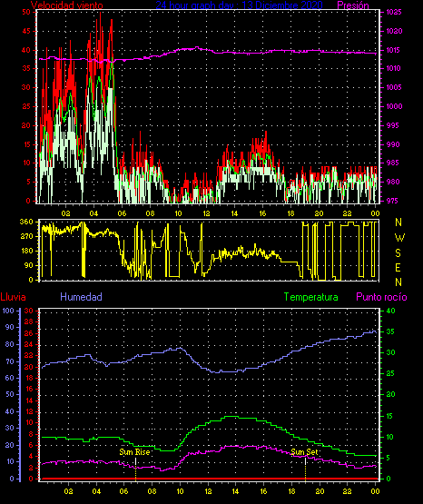Click the E compass direction label
This screenshot has height=504, width=423.
398,268
